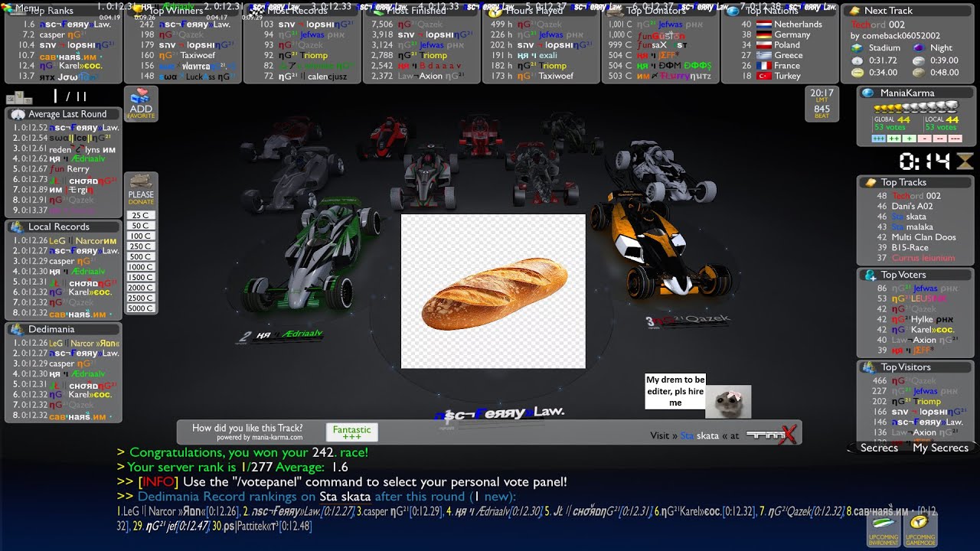Click the Average Last Round icon
Screen dimensions: 980x551
18,114
